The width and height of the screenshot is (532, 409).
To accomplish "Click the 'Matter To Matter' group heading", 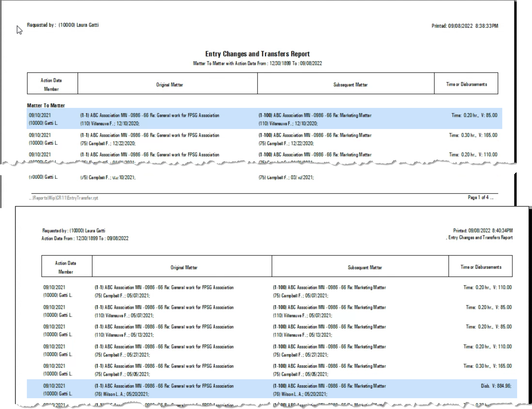I will click(46, 105).
